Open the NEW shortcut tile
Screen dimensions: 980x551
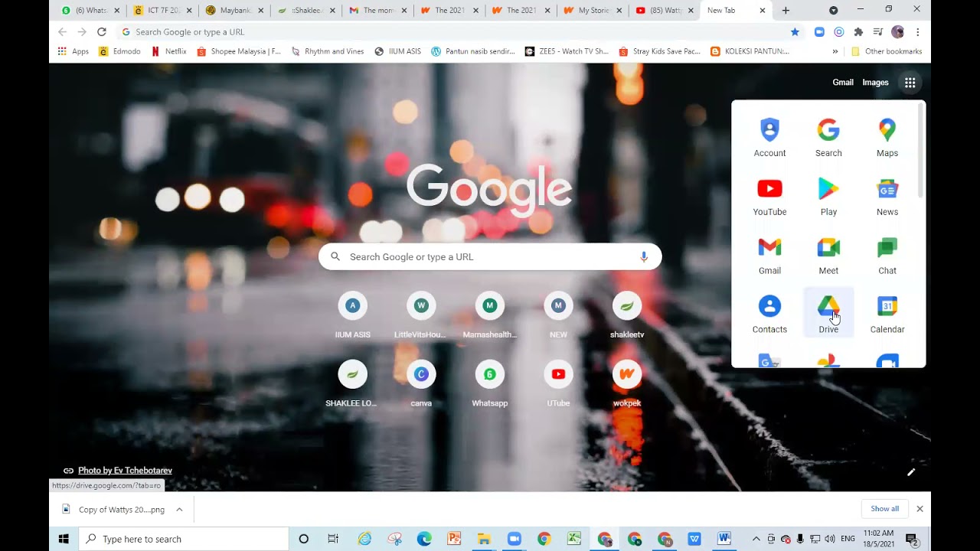click(x=558, y=315)
